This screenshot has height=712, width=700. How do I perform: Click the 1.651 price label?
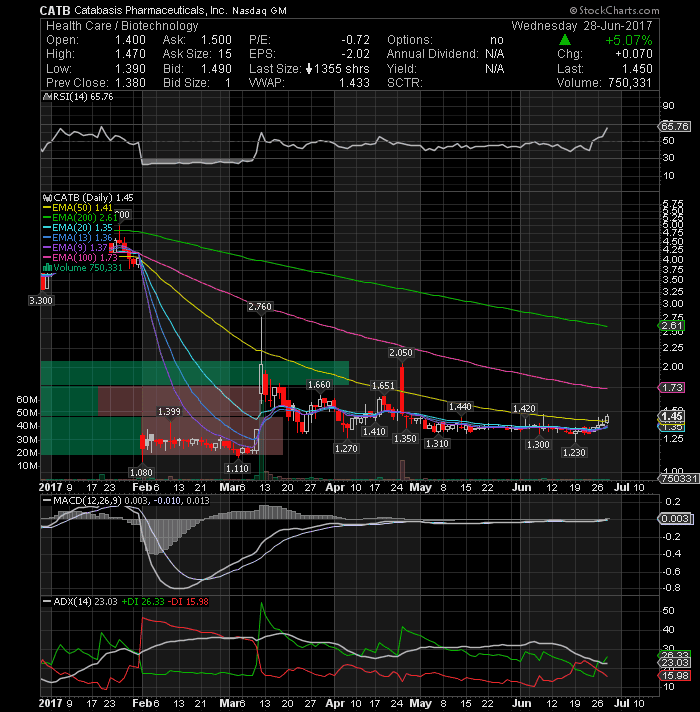(383, 386)
